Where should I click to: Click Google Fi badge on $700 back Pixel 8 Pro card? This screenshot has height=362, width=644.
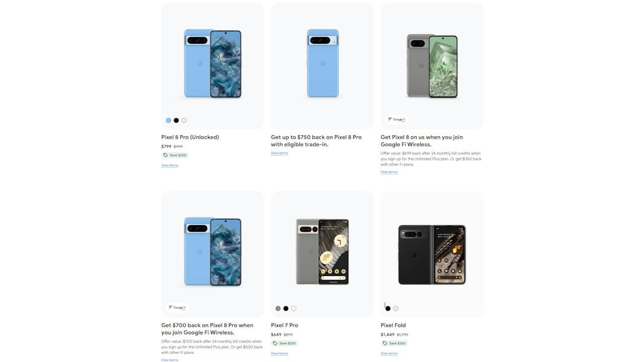(177, 308)
